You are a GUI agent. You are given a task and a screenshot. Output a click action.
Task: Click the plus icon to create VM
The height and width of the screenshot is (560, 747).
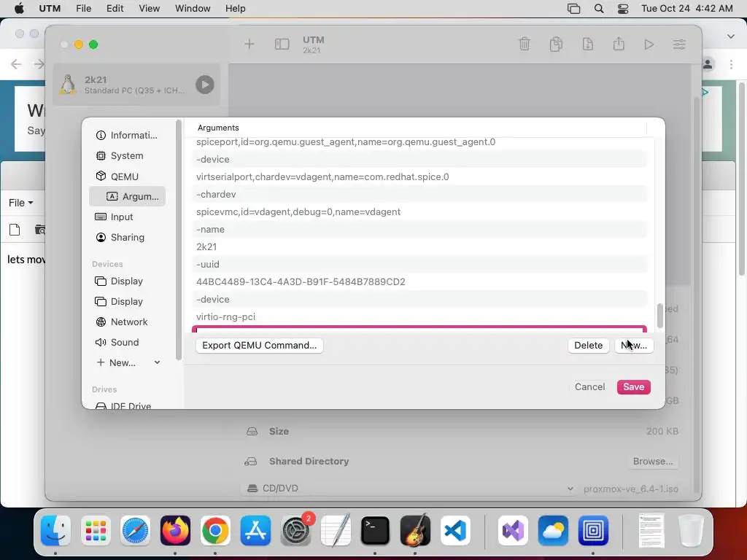click(x=249, y=44)
